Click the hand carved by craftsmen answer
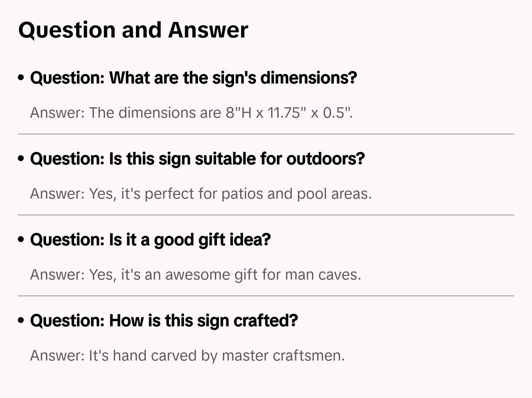The image size is (532, 398). tap(187, 355)
